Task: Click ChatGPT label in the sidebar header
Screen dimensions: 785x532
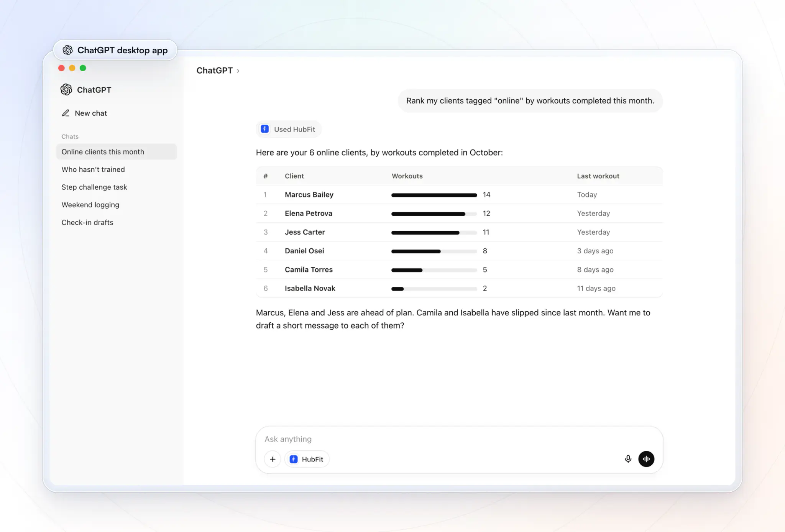Action: click(x=94, y=90)
